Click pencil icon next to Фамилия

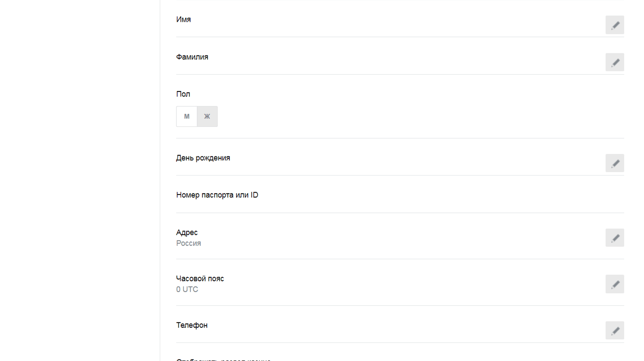615,63
